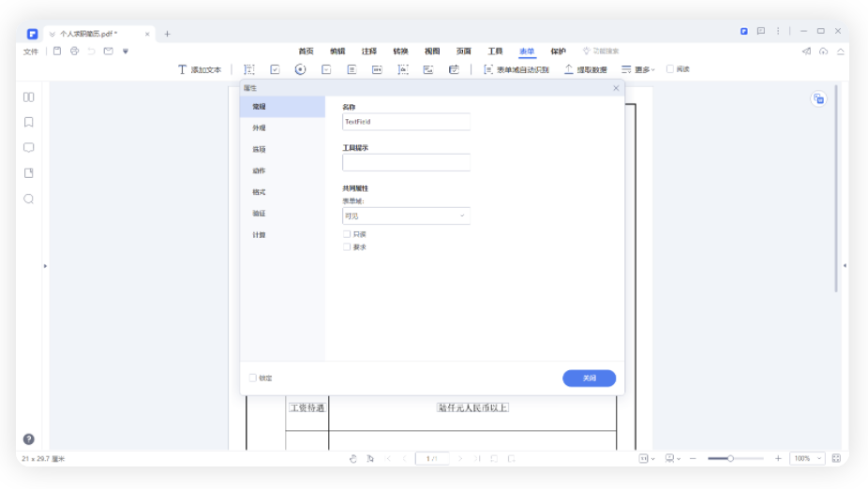
Task: Toggle the 锁定 (lock) checkbox
Action: (x=253, y=378)
